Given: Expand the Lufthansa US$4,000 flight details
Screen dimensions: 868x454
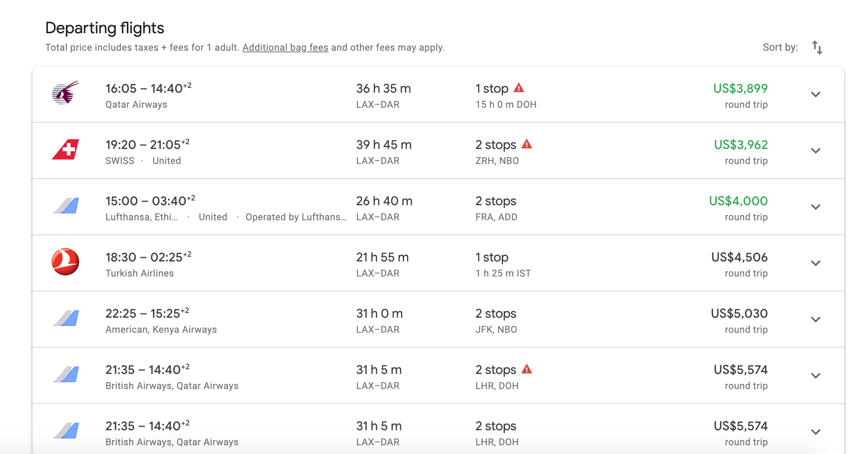Looking at the screenshot, I should point(815,207).
